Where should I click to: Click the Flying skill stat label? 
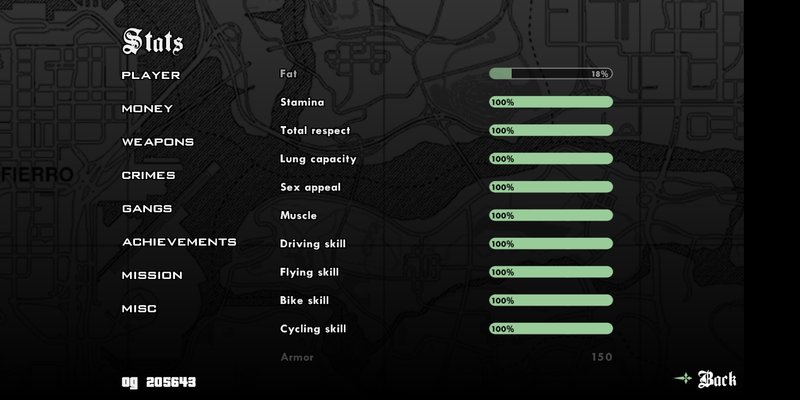tap(309, 272)
